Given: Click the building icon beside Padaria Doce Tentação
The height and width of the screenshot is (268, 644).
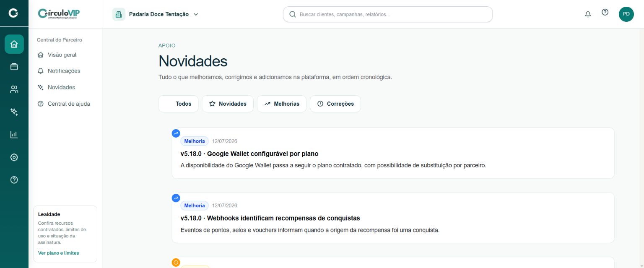Looking at the screenshot, I should click(119, 14).
